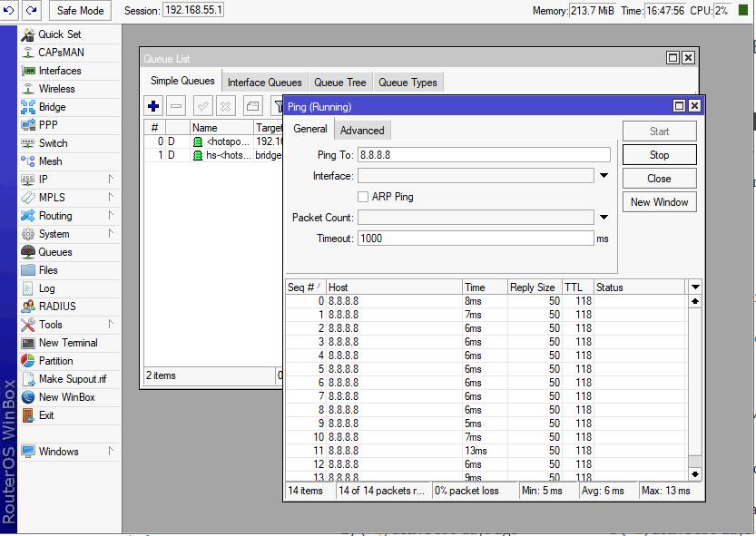
Task: Enable the ARP Ping checkbox
Action: pos(363,197)
